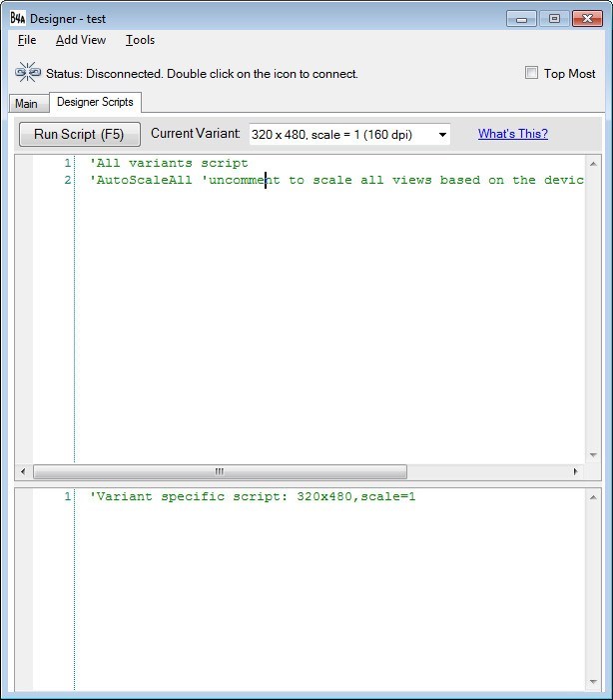Image resolution: width=613 pixels, height=700 pixels.
Task: Close the Designer window
Action: pos(588,19)
